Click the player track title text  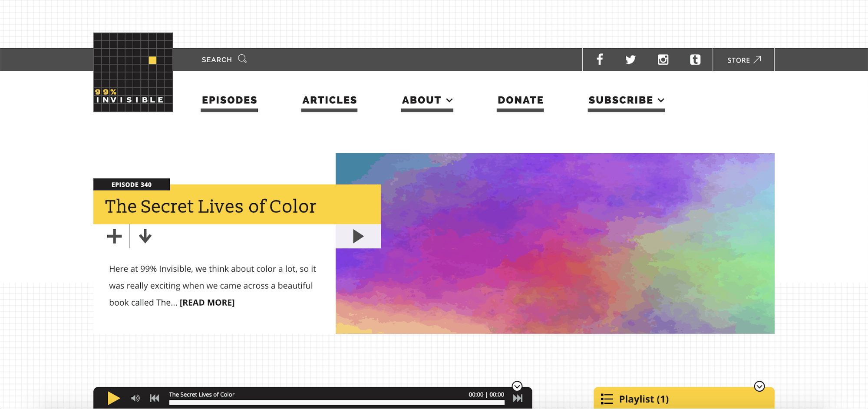(x=202, y=394)
